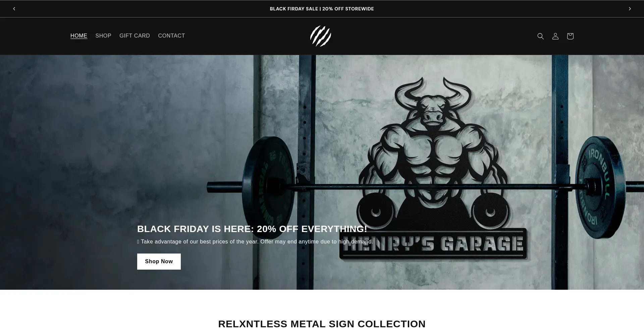Click the claw-mark store logo
This screenshot has height=333, width=644.
coord(321,36)
